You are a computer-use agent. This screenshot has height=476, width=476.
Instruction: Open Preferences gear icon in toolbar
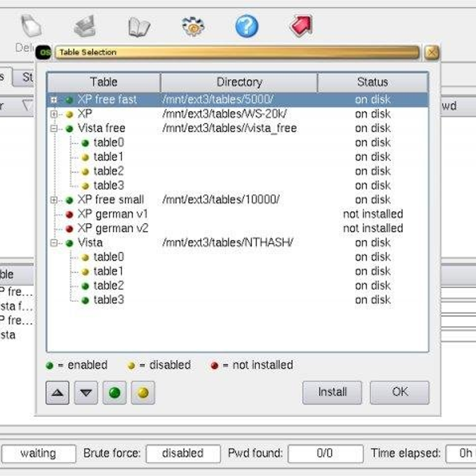[193, 26]
